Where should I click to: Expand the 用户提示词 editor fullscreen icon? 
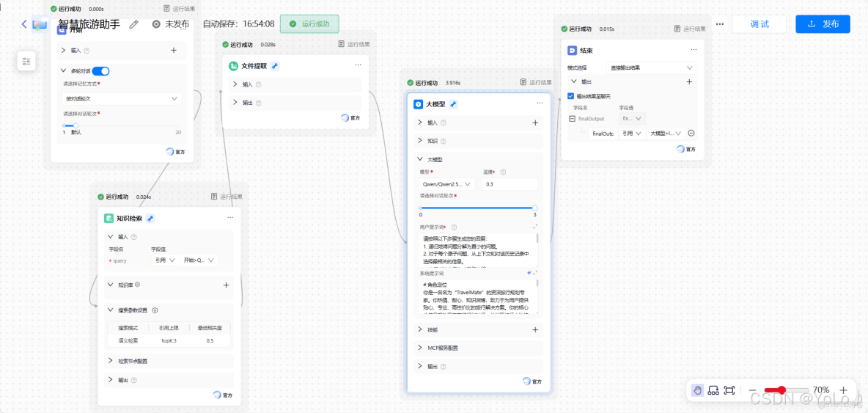535,227
